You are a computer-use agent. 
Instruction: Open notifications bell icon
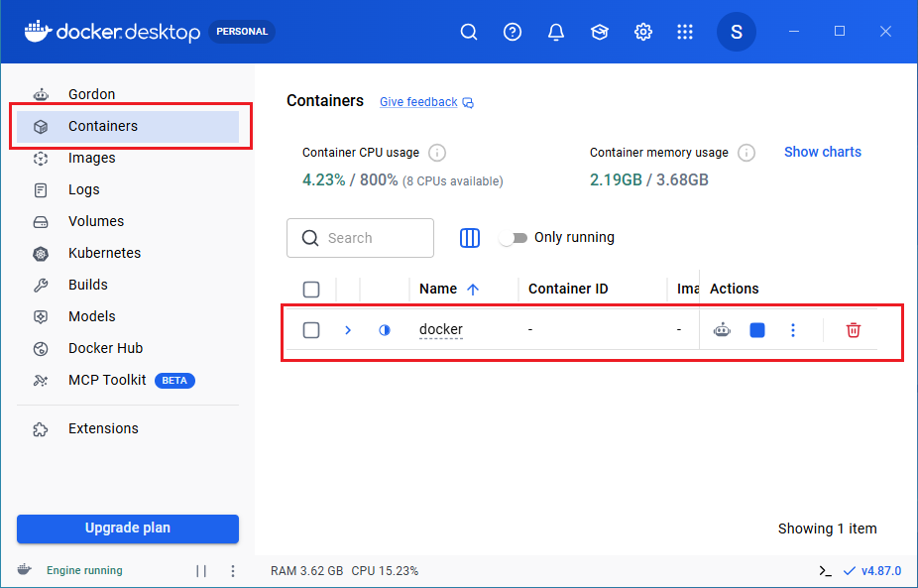point(555,32)
